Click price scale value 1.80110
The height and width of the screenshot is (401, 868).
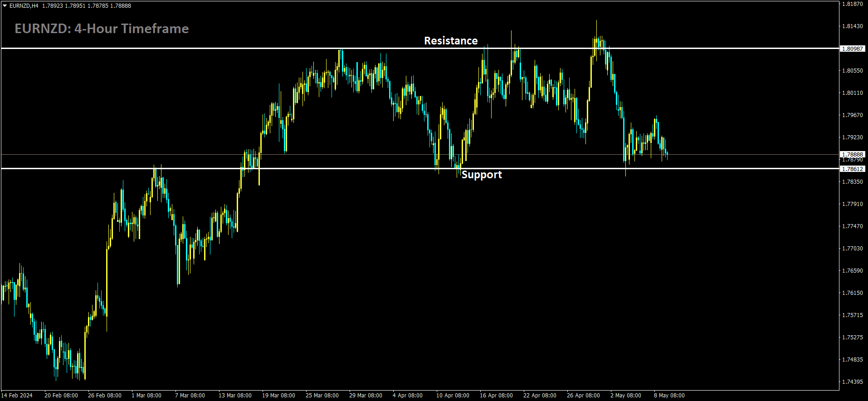click(853, 93)
